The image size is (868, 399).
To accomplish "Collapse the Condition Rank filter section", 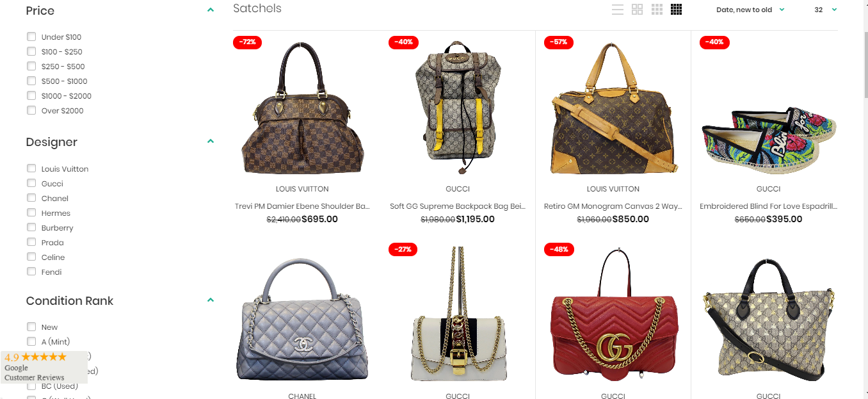I will pyautogui.click(x=211, y=300).
